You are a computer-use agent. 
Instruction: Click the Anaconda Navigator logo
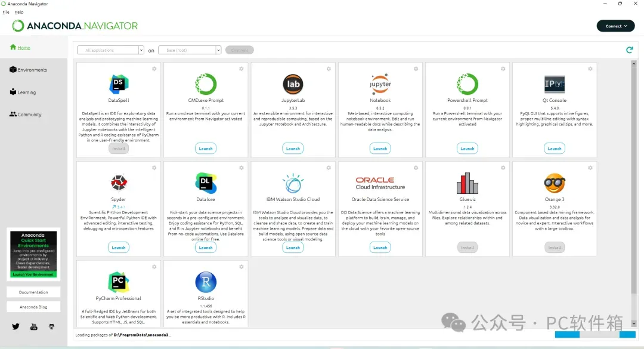(75, 26)
